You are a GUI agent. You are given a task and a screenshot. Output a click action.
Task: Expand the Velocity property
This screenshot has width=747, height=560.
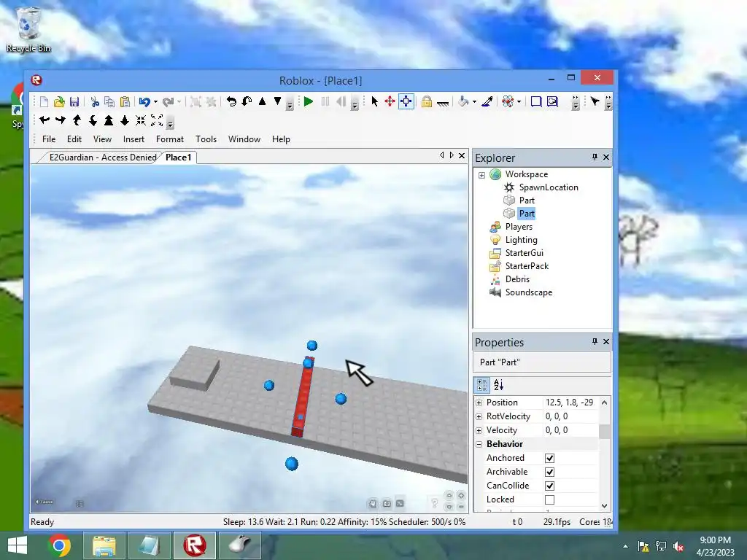[x=479, y=430]
